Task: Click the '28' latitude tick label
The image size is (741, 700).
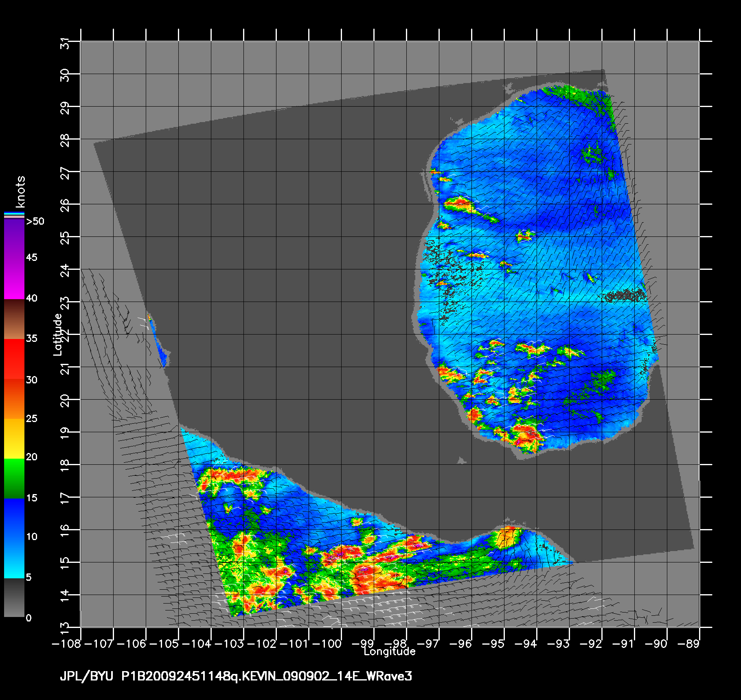Action: pos(65,140)
